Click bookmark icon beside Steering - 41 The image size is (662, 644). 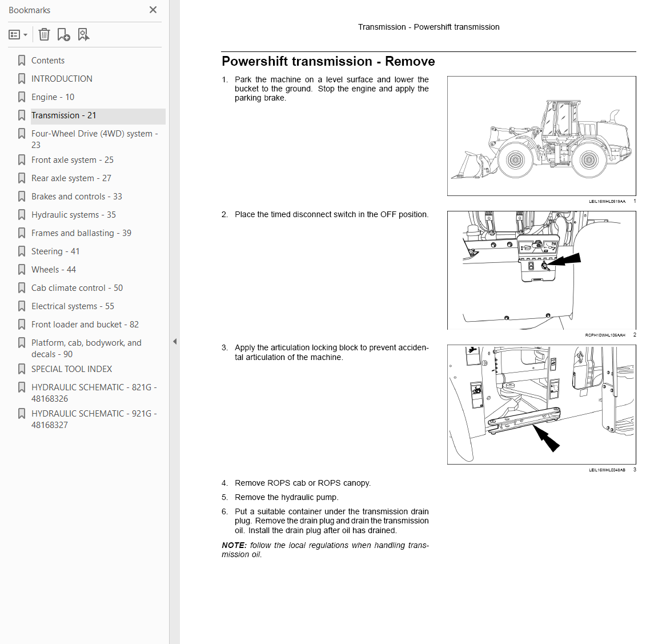coord(22,251)
